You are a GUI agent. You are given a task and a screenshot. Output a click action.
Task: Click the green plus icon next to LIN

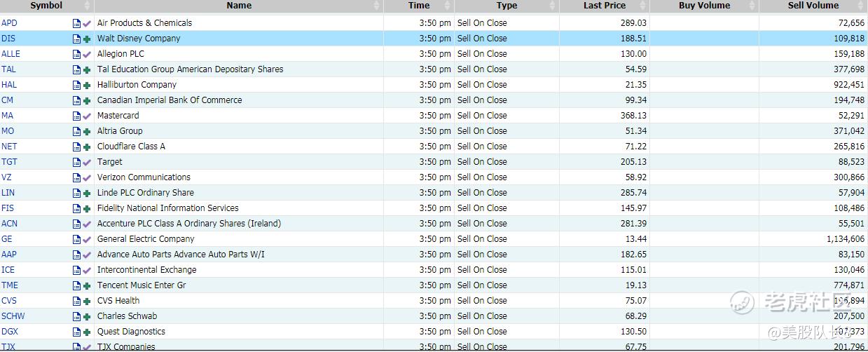87,194
